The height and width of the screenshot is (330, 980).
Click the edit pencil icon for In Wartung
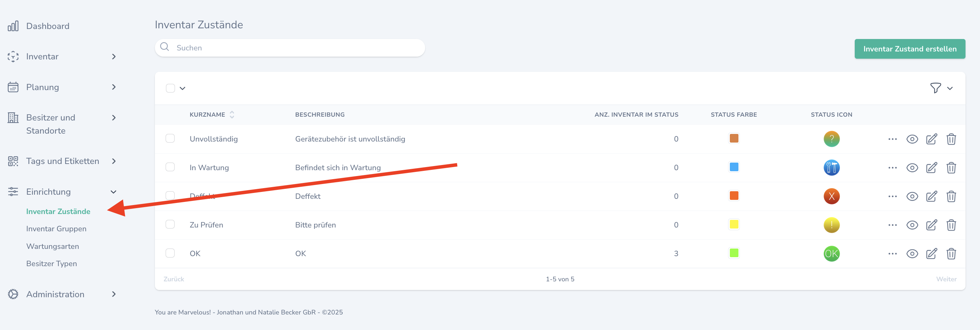931,168
